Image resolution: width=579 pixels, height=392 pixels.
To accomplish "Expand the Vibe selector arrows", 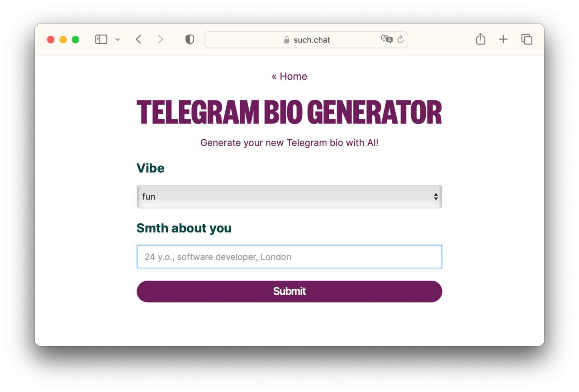I will point(436,197).
